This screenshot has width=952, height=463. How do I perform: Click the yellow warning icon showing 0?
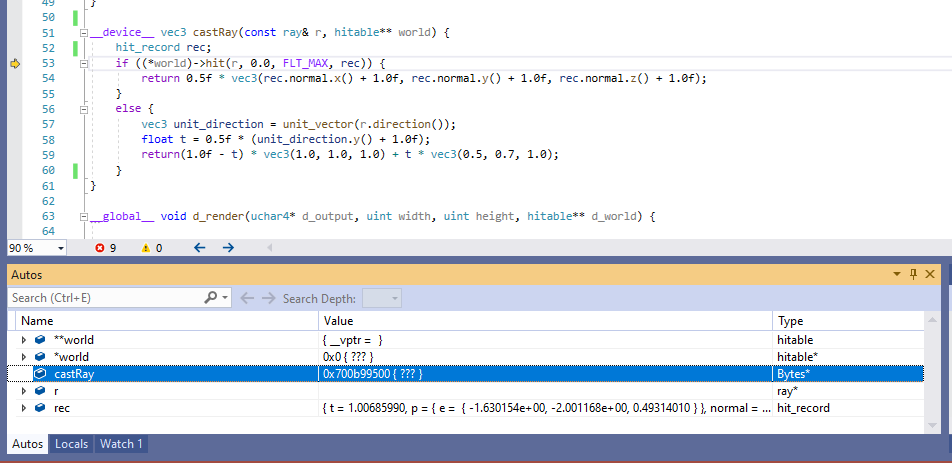146,248
